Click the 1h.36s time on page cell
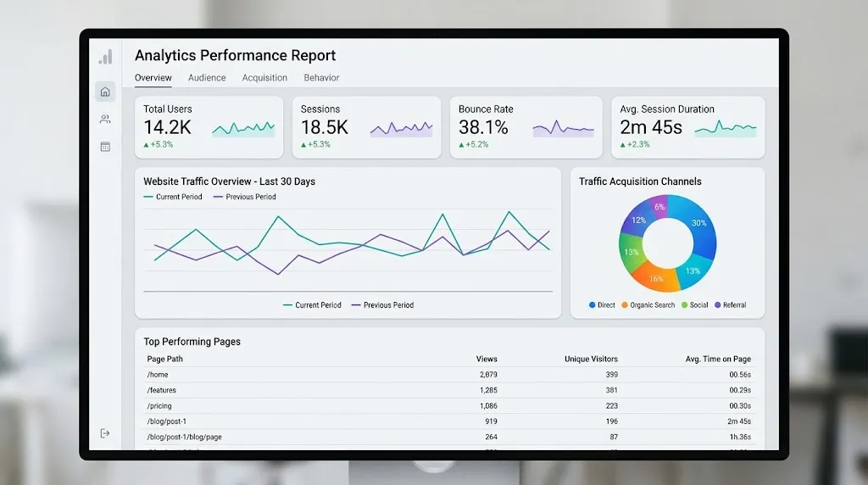 click(740, 437)
